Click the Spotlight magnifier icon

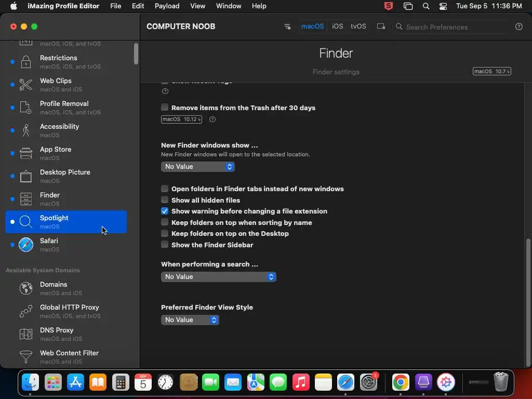point(26,222)
